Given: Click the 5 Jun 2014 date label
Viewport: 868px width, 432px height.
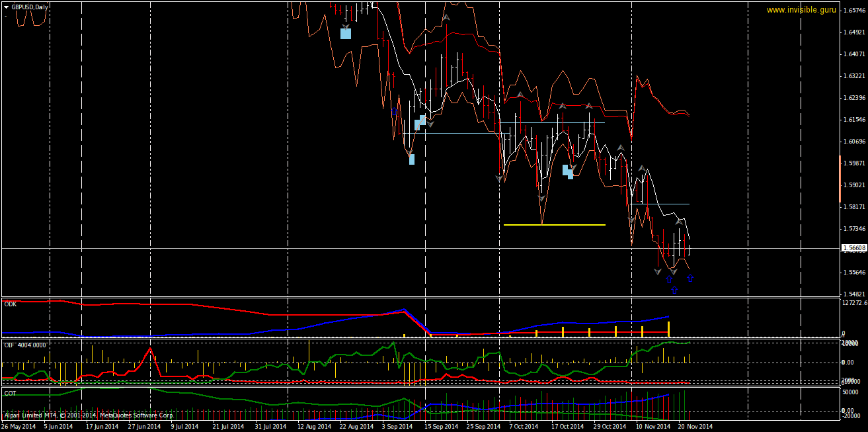Looking at the screenshot, I should click(59, 427).
